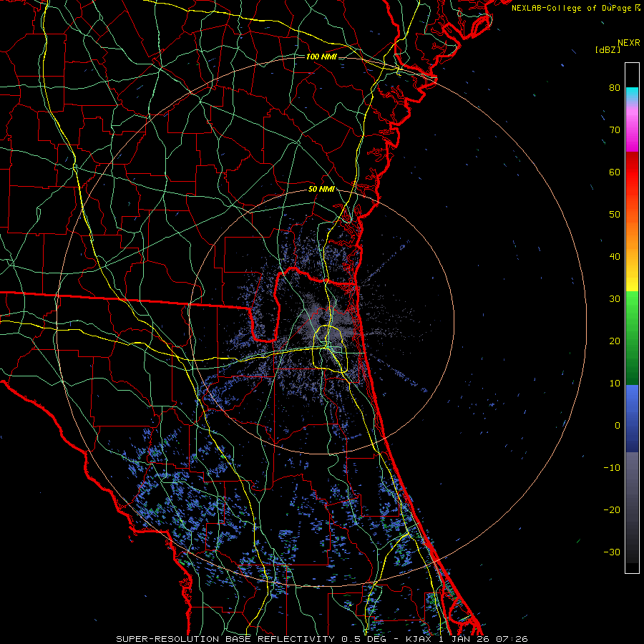Click the 50 value on color scale
This screenshot has height=644, width=644.
click(615, 215)
